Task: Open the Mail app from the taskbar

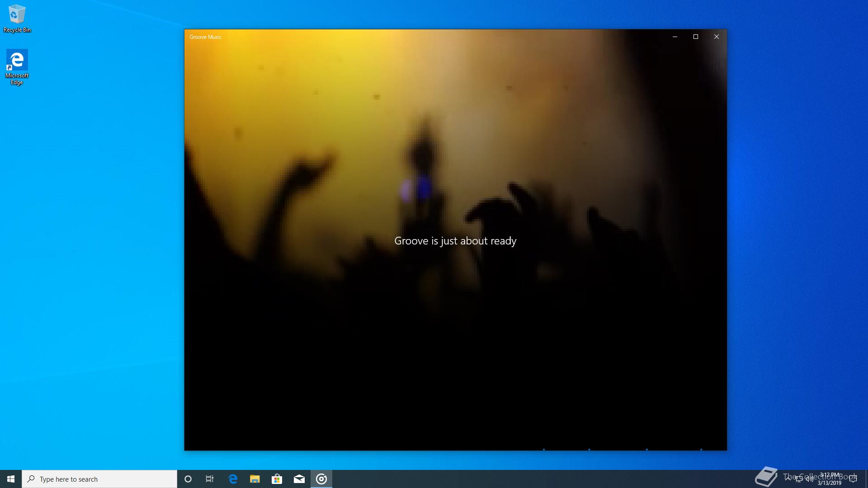Action: coord(299,479)
